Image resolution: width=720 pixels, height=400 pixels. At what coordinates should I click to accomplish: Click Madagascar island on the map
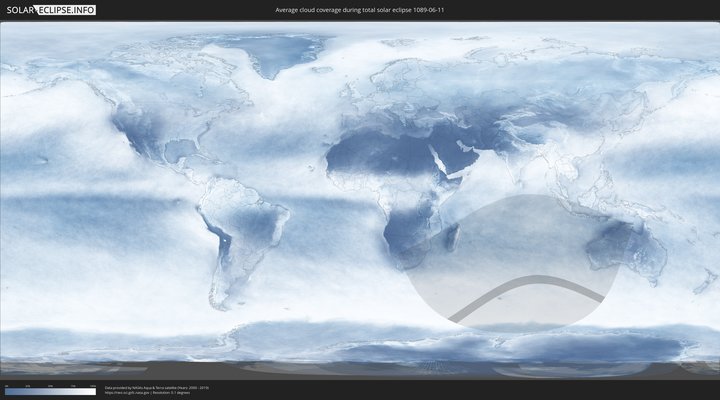click(x=453, y=237)
